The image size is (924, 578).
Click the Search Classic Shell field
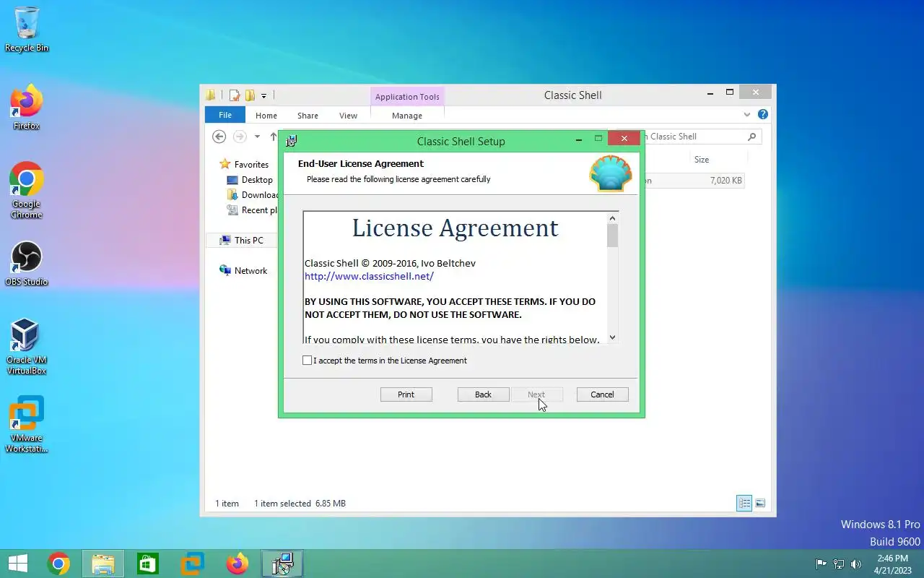tap(702, 137)
